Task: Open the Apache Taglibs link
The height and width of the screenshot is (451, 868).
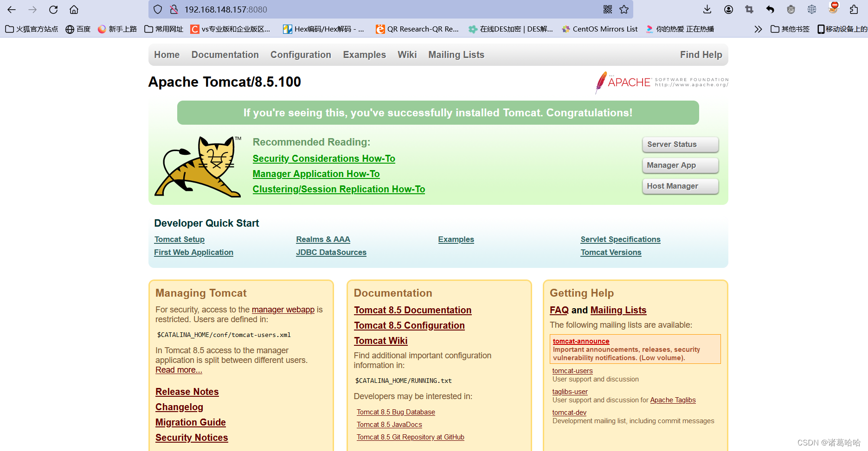Action: pos(673,400)
